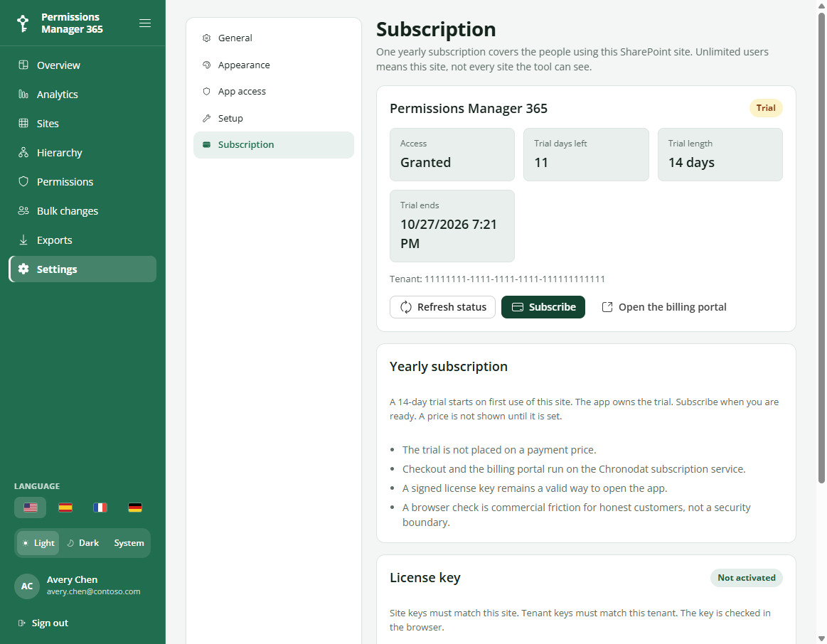The image size is (827, 644).
Task: Click the Subscribe button
Action: 543,307
